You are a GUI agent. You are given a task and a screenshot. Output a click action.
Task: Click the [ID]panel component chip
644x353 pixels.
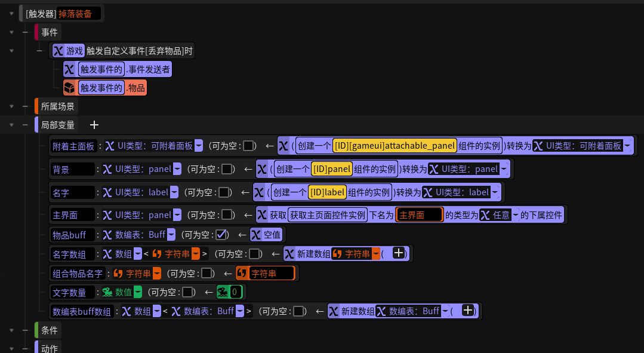pos(331,169)
